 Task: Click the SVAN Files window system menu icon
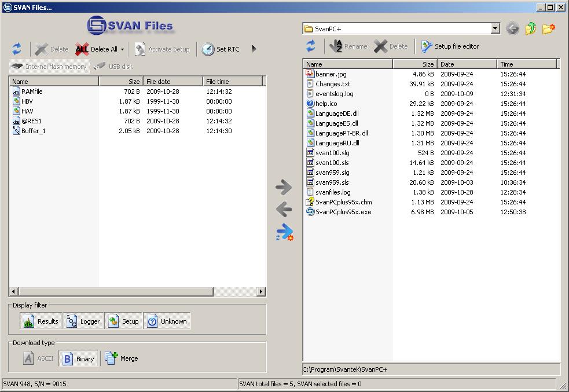pos(8,8)
